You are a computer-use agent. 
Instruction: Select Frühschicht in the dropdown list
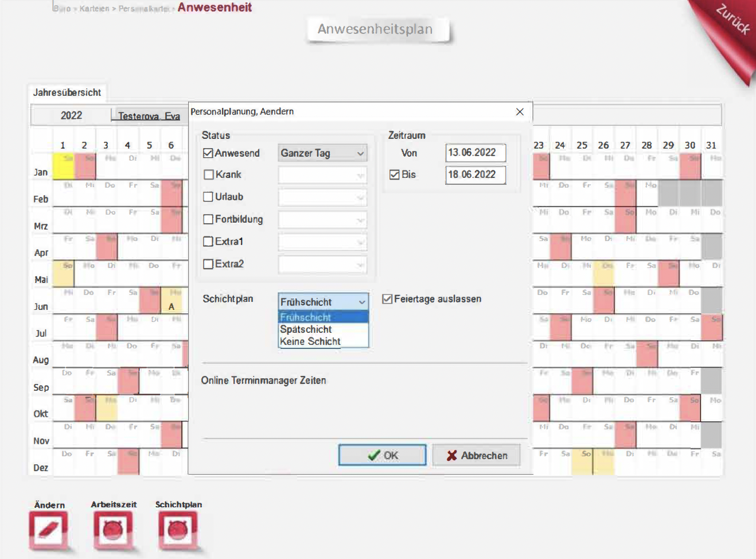click(x=324, y=317)
